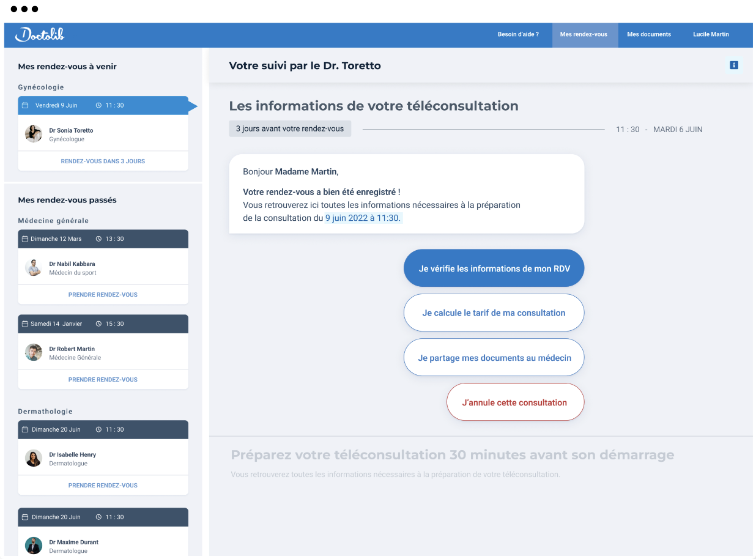
Task: Click the highlighted date 9 juin 2022 à 11:30
Action: click(363, 218)
